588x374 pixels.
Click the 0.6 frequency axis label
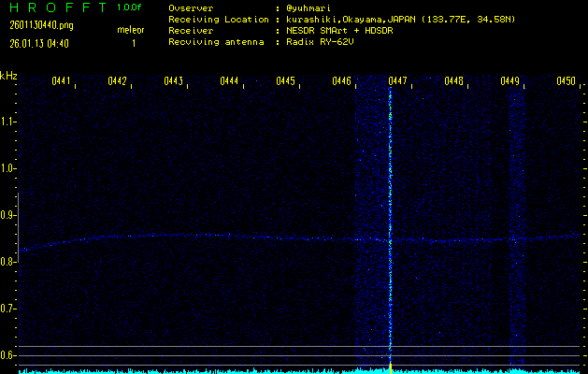click(8, 355)
